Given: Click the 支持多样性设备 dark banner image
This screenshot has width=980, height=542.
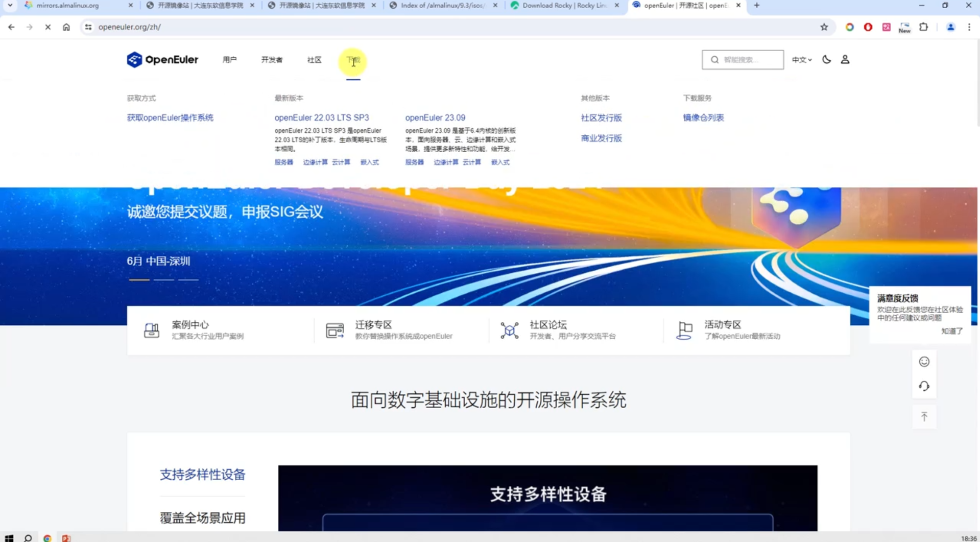Looking at the screenshot, I should (x=547, y=498).
